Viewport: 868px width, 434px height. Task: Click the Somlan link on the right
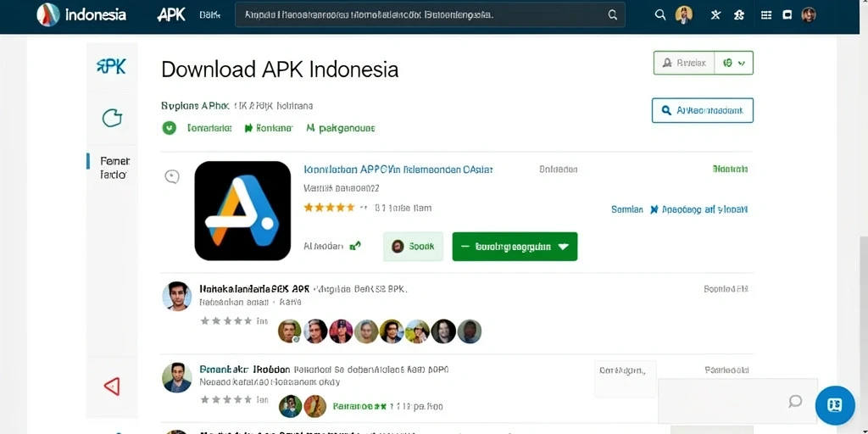626,209
